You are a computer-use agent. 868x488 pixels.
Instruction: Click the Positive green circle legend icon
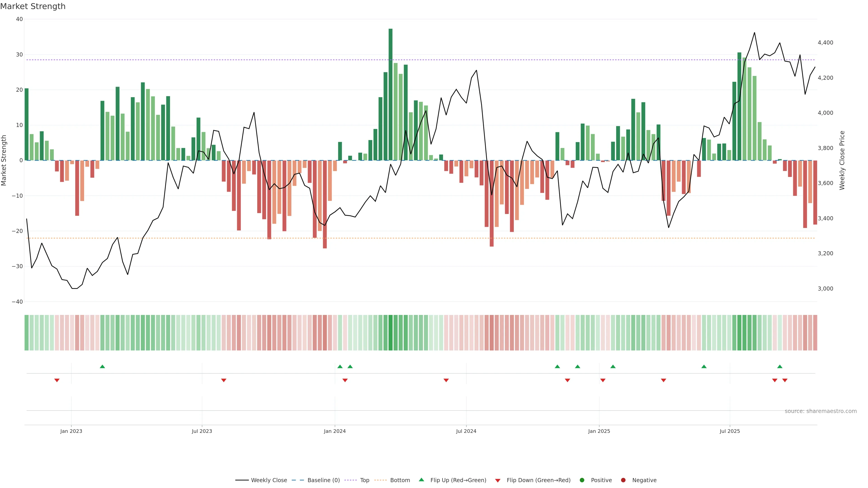(x=582, y=480)
